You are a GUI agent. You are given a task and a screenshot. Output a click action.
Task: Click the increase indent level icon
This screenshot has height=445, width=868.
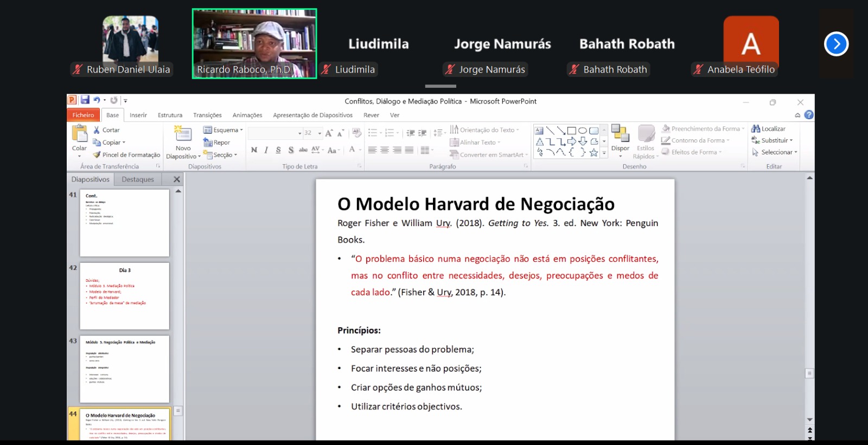[x=423, y=133]
